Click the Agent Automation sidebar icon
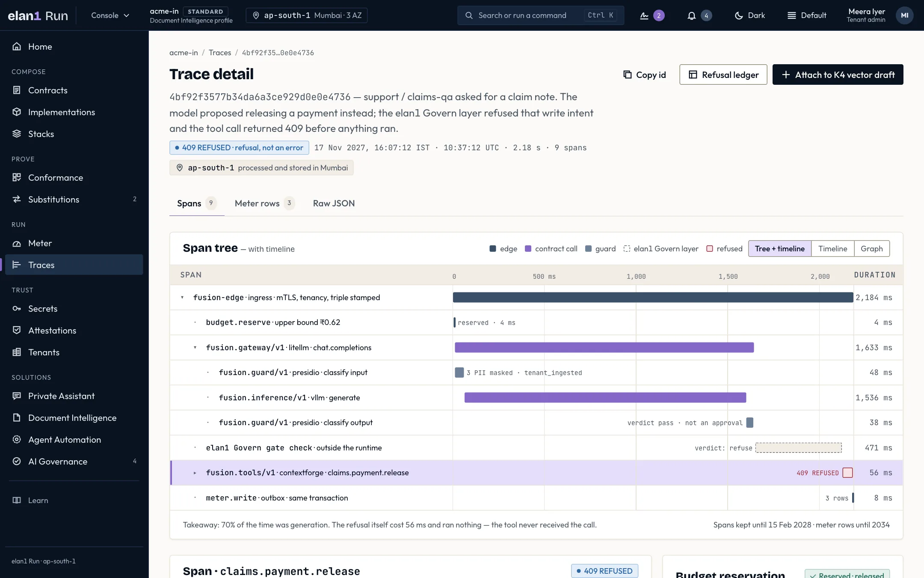924x578 pixels. [17, 439]
